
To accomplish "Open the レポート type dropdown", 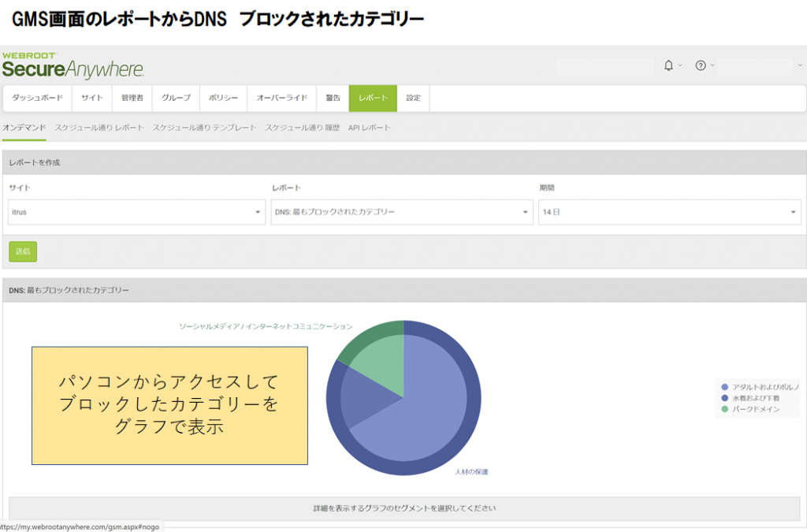I will [x=401, y=212].
